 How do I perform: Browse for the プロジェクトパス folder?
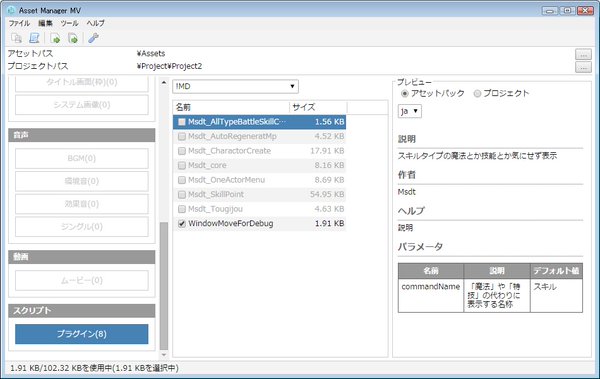click(x=583, y=67)
